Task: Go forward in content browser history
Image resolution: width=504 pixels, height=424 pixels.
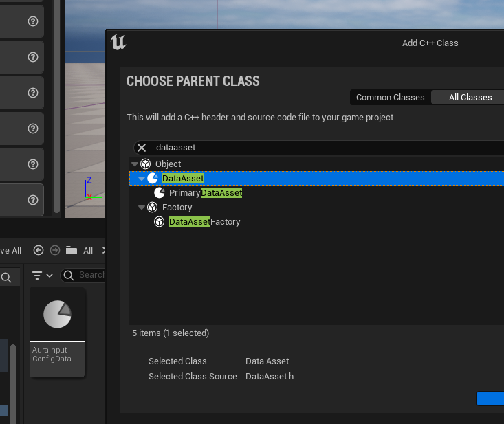Action: coord(55,250)
